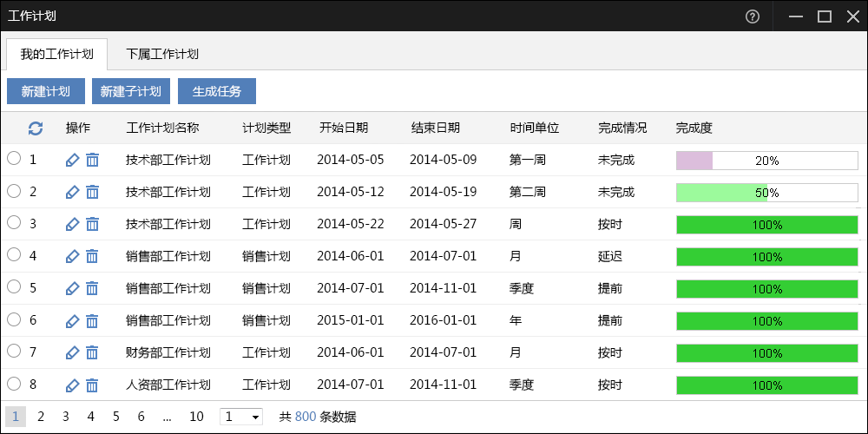Image resolution: width=868 pixels, height=434 pixels.
Task: Open the page number dropdown in pagination
Action: (241, 417)
